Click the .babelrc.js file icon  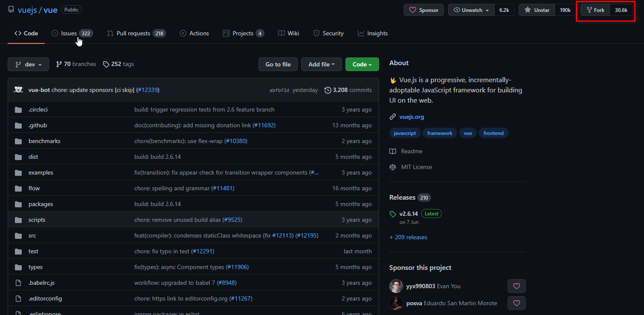coord(18,283)
